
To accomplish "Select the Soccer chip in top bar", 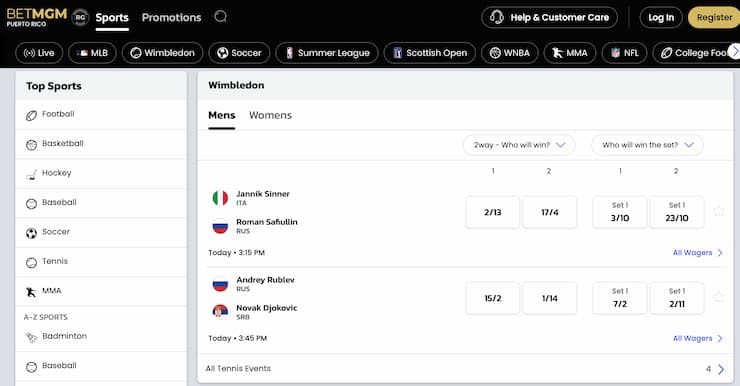I will tap(239, 53).
